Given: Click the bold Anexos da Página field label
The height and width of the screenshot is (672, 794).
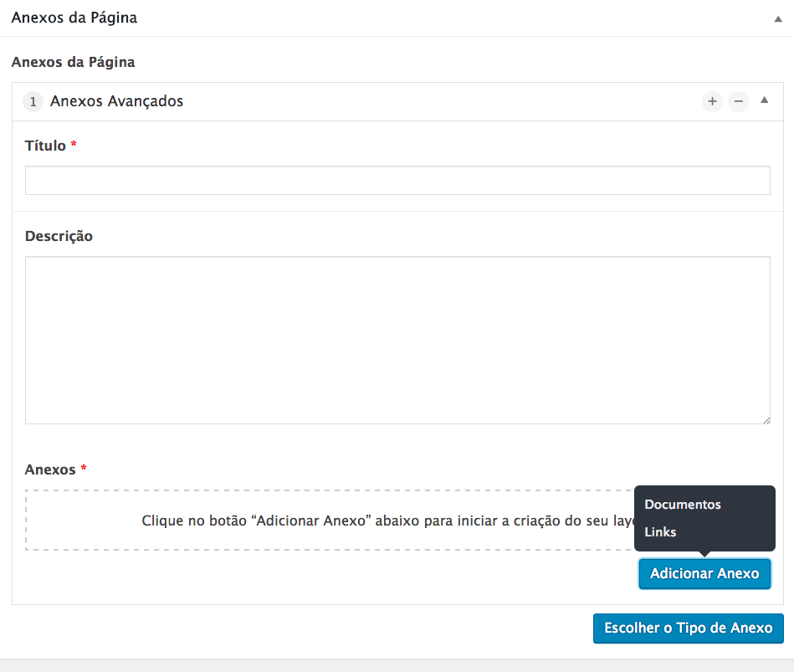Looking at the screenshot, I should [x=73, y=62].
